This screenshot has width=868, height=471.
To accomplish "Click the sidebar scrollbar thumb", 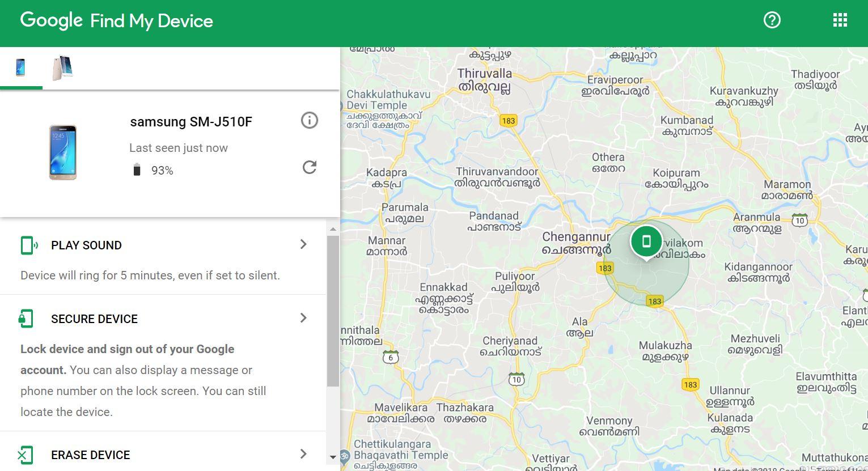I will (x=333, y=311).
